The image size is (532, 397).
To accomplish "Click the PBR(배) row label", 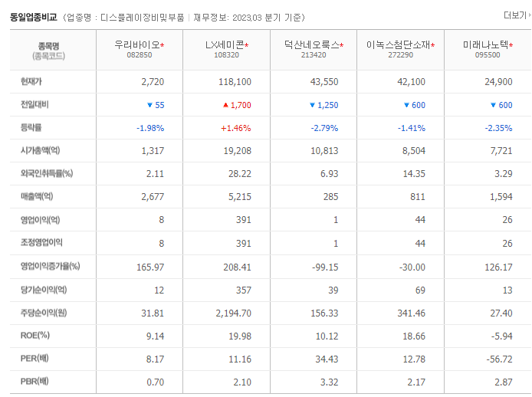I will point(34,382).
